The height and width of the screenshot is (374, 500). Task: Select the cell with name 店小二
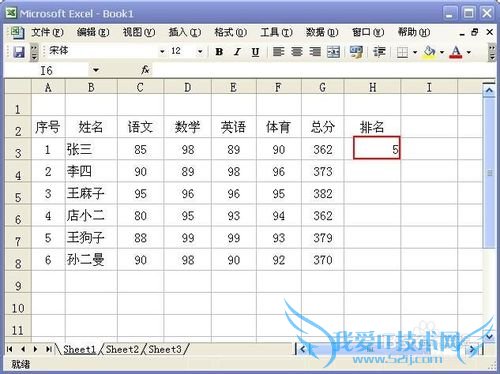click(x=91, y=216)
